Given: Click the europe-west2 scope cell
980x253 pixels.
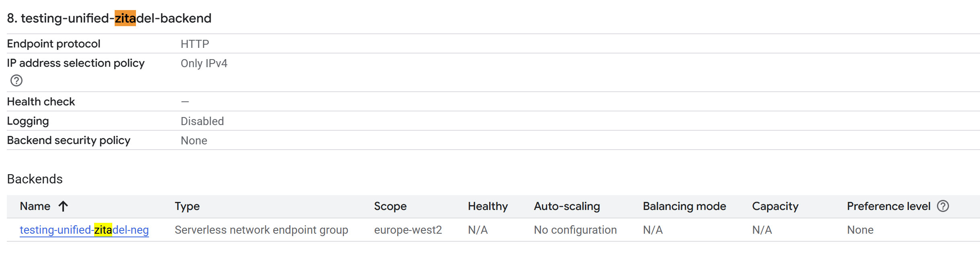Looking at the screenshot, I should point(408,230).
